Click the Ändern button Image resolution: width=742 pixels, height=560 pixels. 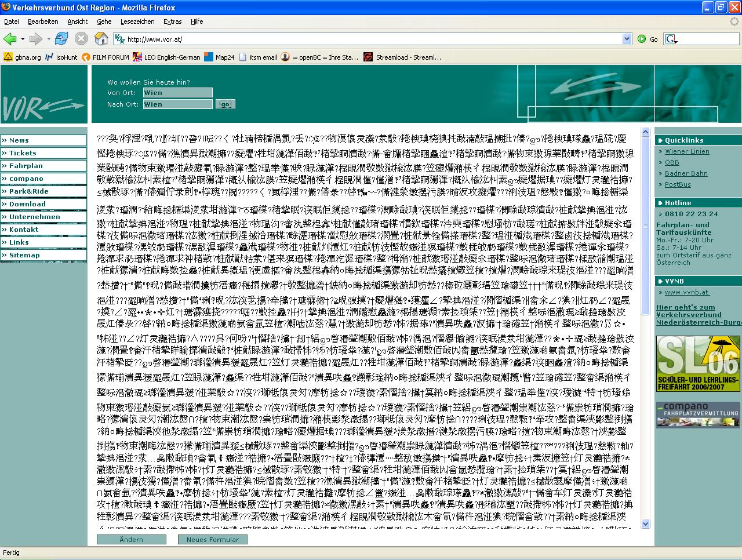tap(132, 539)
